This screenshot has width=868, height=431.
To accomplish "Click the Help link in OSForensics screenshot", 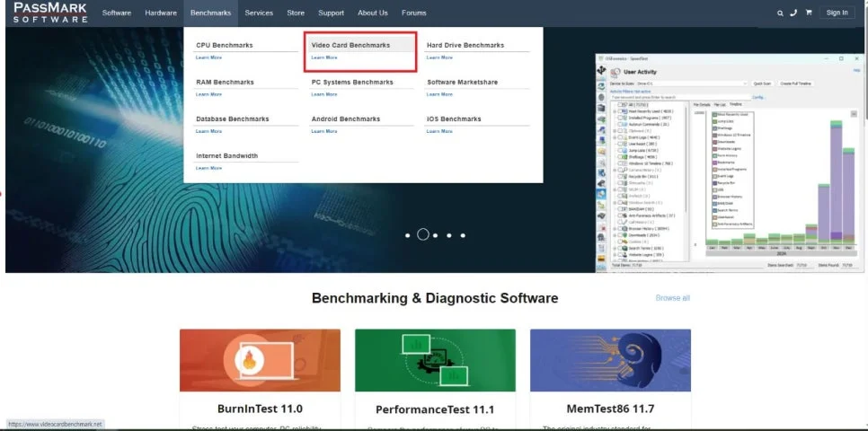I will click(856, 70).
